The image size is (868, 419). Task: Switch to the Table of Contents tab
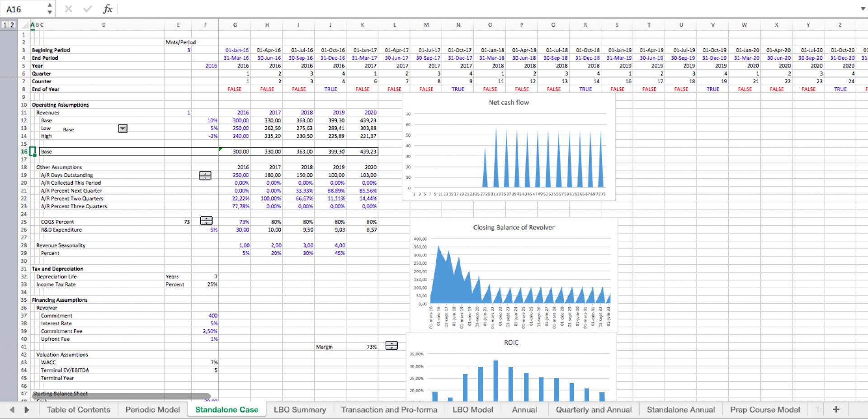(x=78, y=409)
